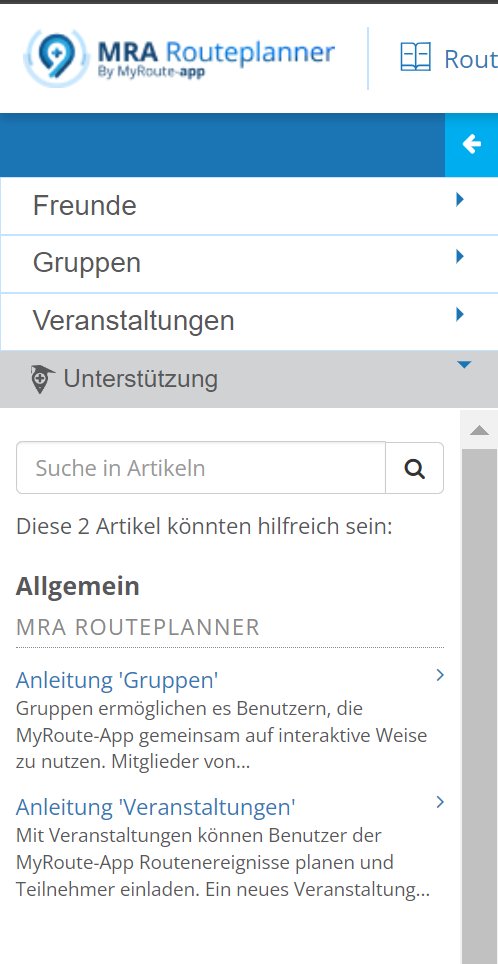Click the MRA Routeplanner pin logo
Image resolution: width=498 pixels, height=964 pixels.
57,57
